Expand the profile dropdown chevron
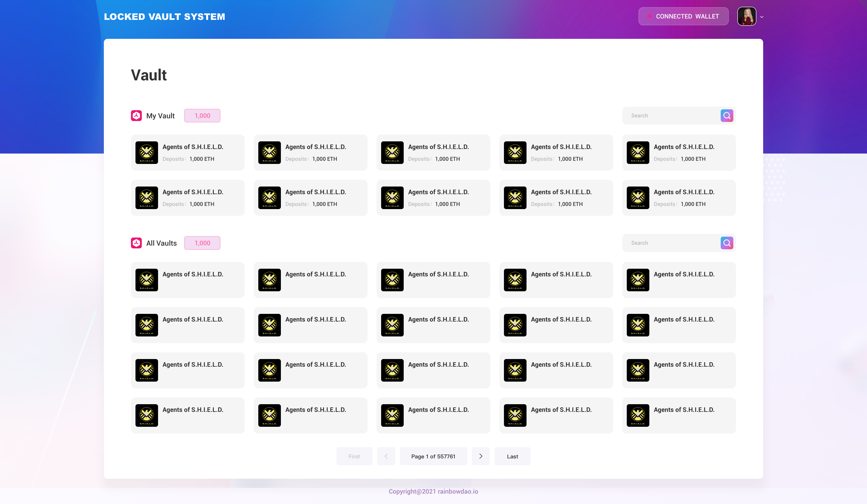 (762, 17)
